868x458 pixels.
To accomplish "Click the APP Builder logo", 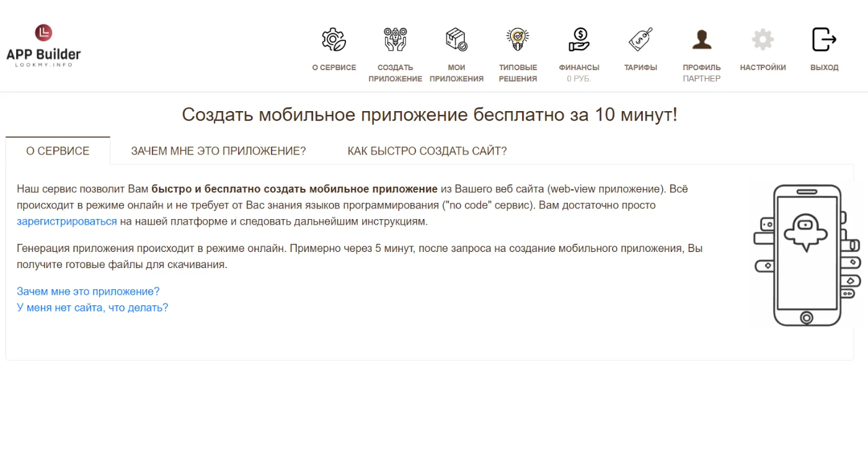I will 43,46.
